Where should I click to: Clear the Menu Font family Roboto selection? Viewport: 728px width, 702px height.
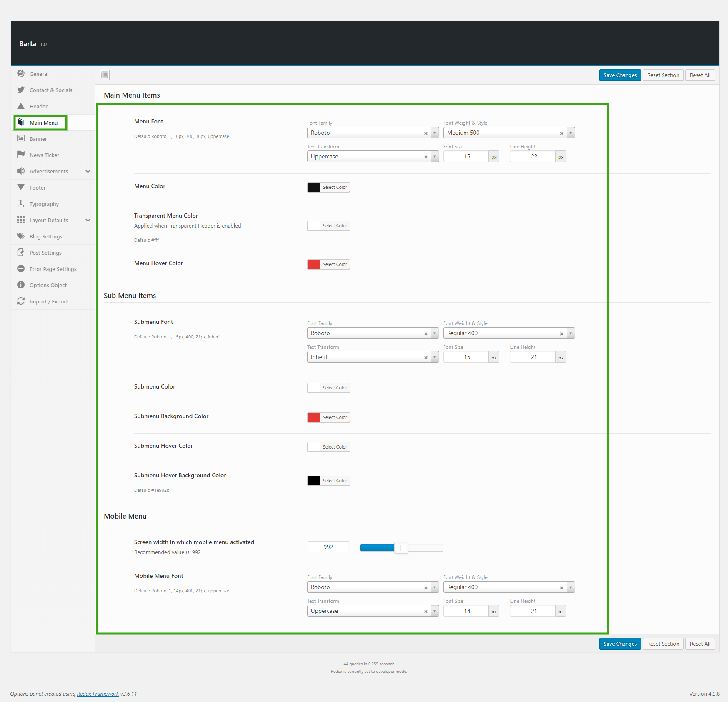(426, 133)
